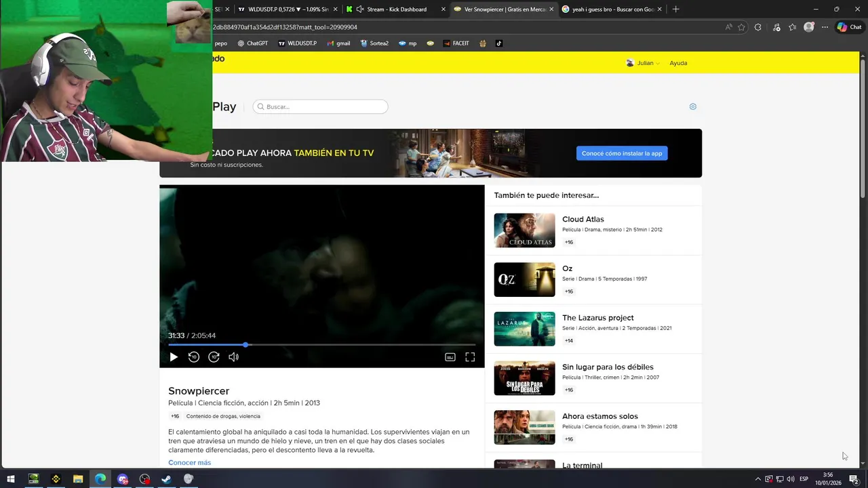Viewport: 868px width, 488px height.
Task: Open the TikTok bookmark icon
Action: pyautogui.click(x=498, y=43)
